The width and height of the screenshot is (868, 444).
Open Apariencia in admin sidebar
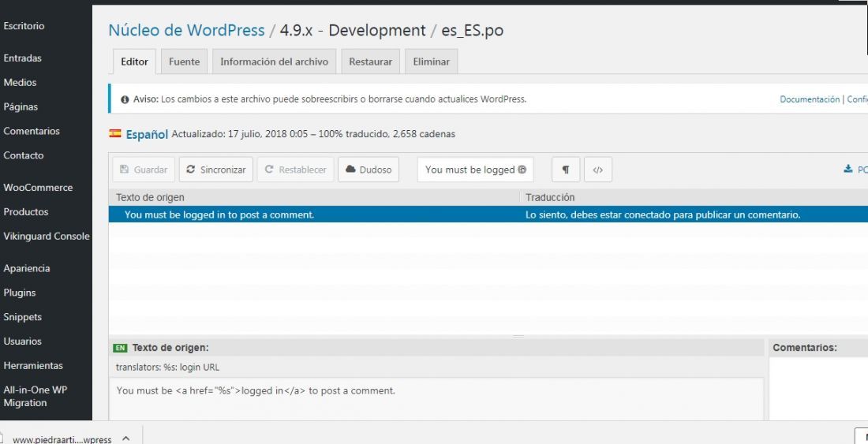click(27, 268)
